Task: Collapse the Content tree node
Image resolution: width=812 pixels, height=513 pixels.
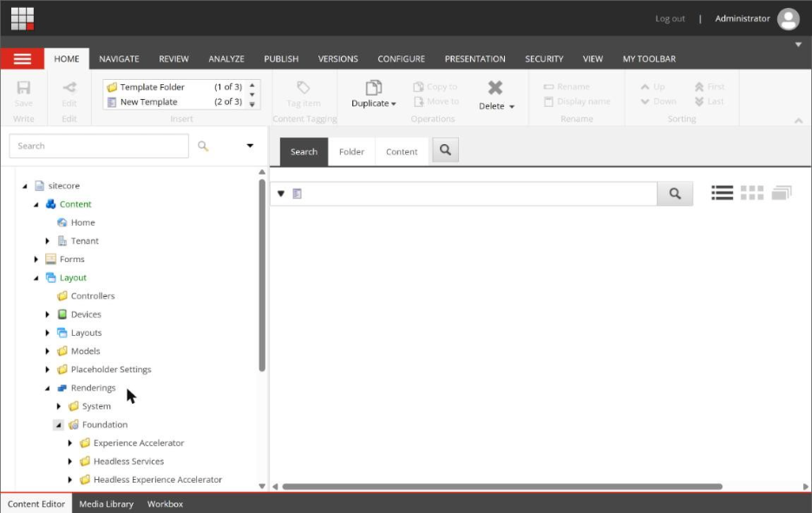Action: pyautogui.click(x=36, y=205)
